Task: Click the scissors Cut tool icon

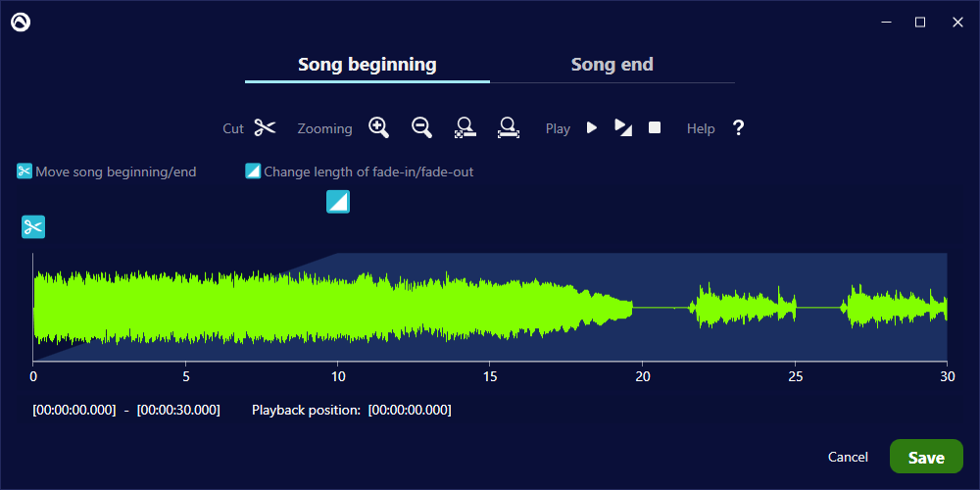Action: [265, 128]
